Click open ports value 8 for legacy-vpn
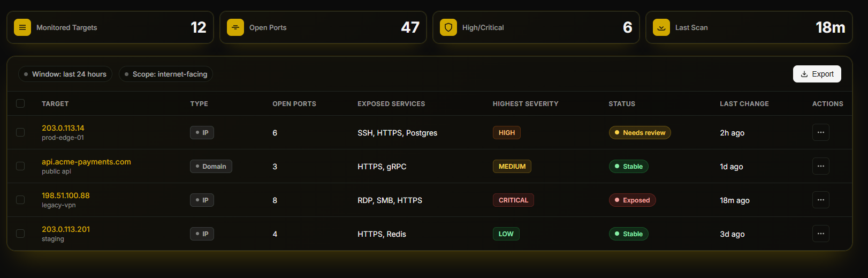This screenshot has width=868, height=278. [x=275, y=200]
